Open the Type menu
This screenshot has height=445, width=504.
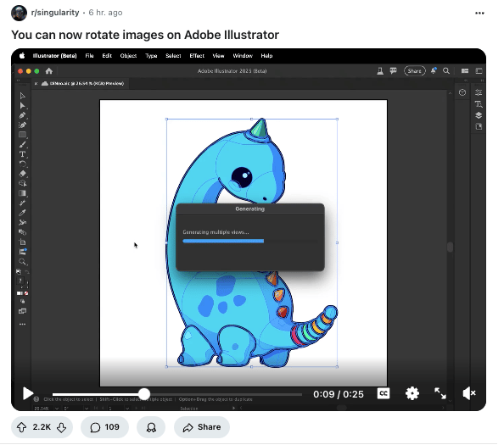click(x=151, y=56)
